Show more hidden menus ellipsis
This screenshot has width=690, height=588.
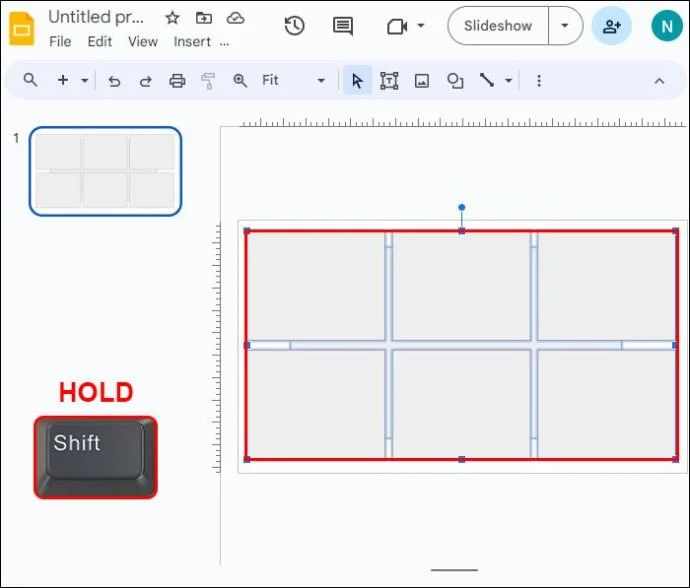(224, 43)
